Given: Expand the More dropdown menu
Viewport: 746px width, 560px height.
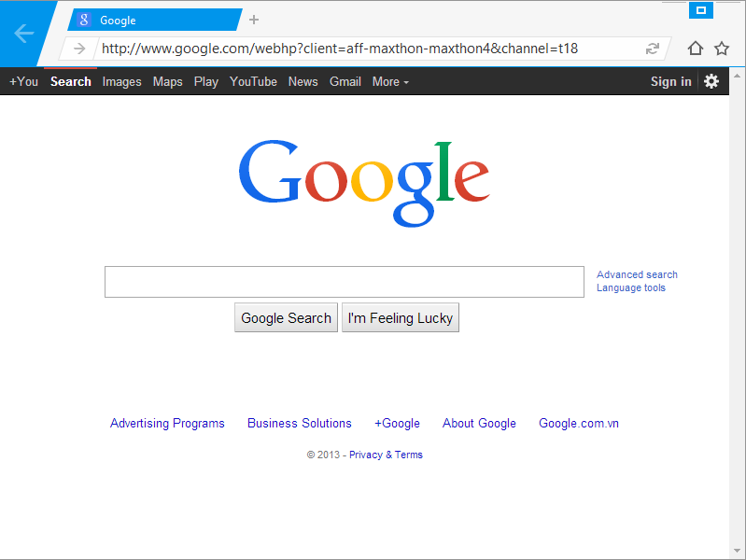Looking at the screenshot, I should pos(390,82).
